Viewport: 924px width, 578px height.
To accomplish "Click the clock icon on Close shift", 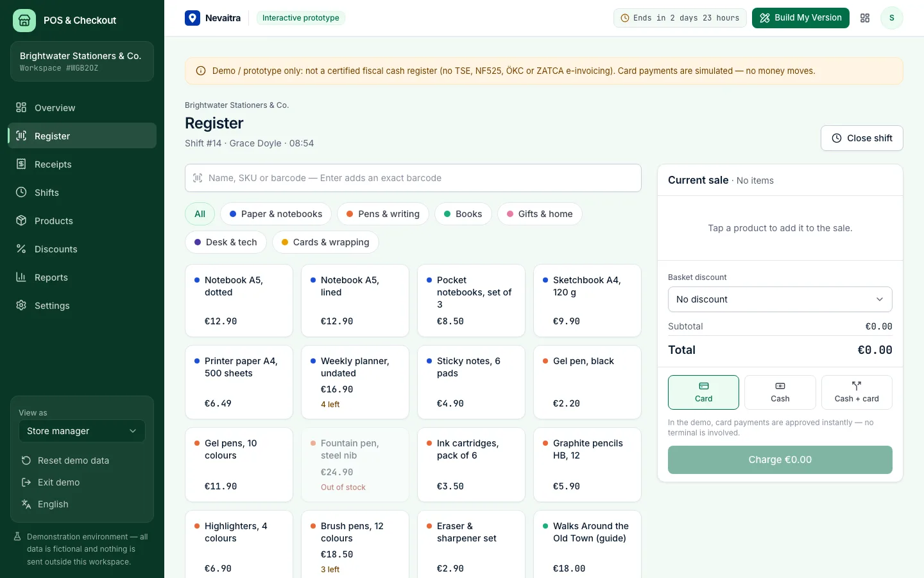I will click(837, 138).
